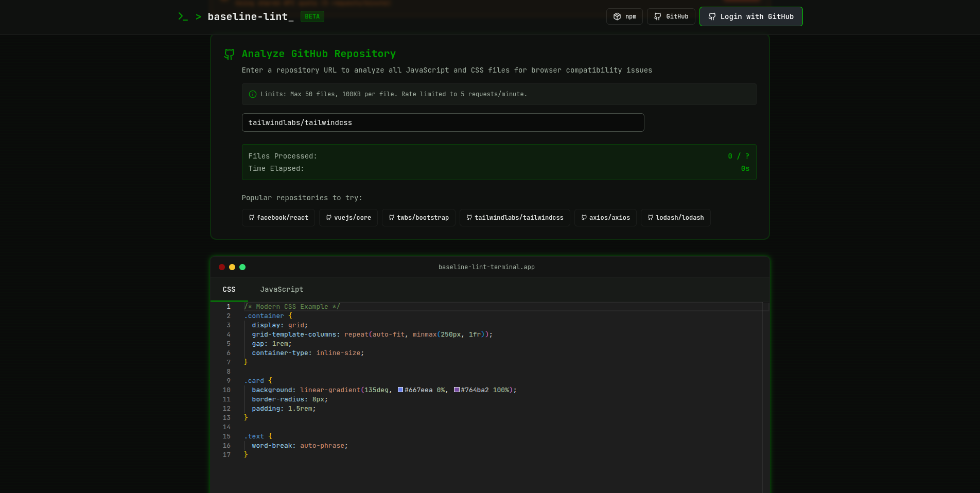Open the GitHub header button
Image resolution: width=980 pixels, height=493 pixels.
tap(671, 16)
